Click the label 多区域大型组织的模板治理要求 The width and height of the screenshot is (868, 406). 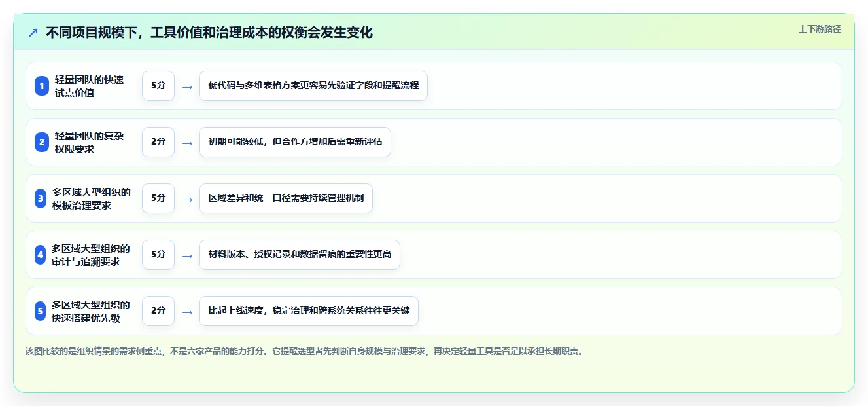[x=91, y=198]
